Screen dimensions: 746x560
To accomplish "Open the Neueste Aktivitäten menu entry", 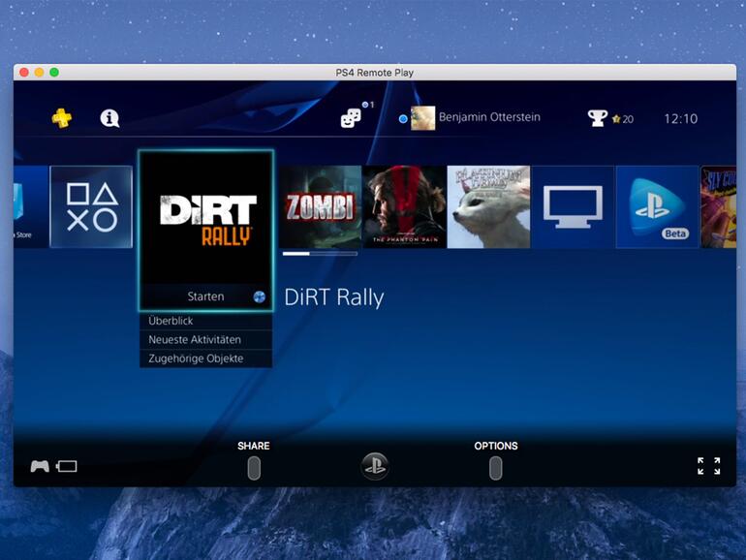I will tap(206, 340).
